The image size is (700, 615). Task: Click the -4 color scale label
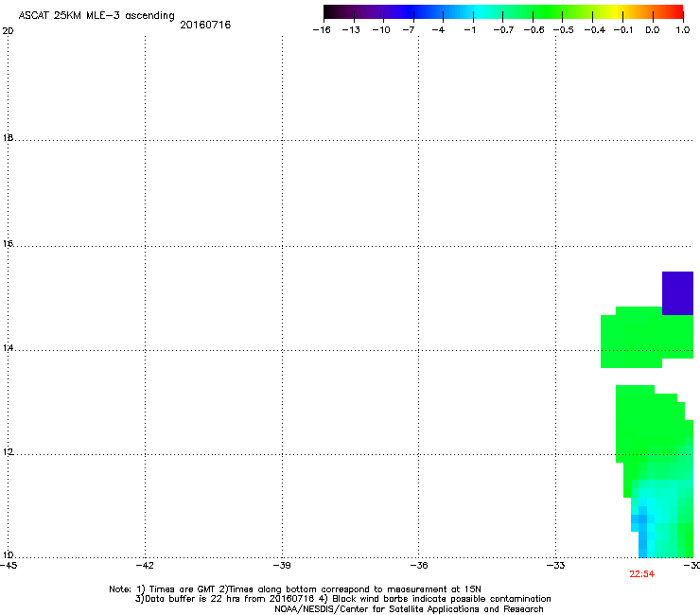coord(438,30)
